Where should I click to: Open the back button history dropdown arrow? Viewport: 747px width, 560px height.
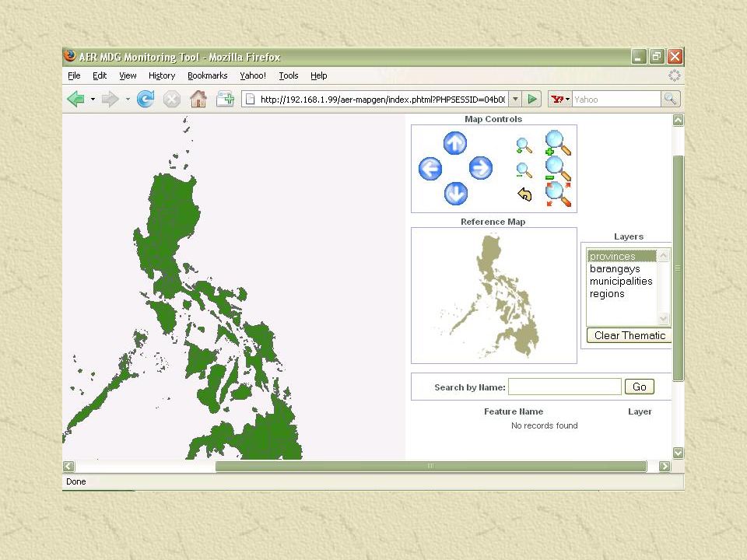click(93, 99)
